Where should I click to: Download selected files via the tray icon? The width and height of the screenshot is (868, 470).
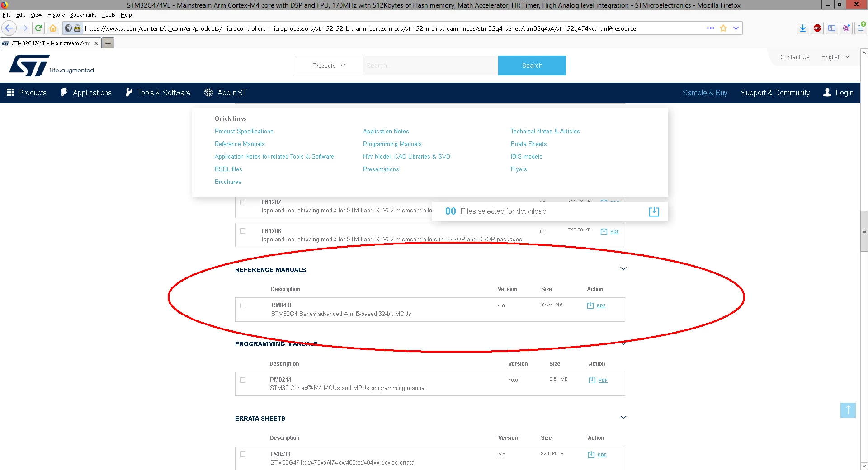pyautogui.click(x=654, y=211)
